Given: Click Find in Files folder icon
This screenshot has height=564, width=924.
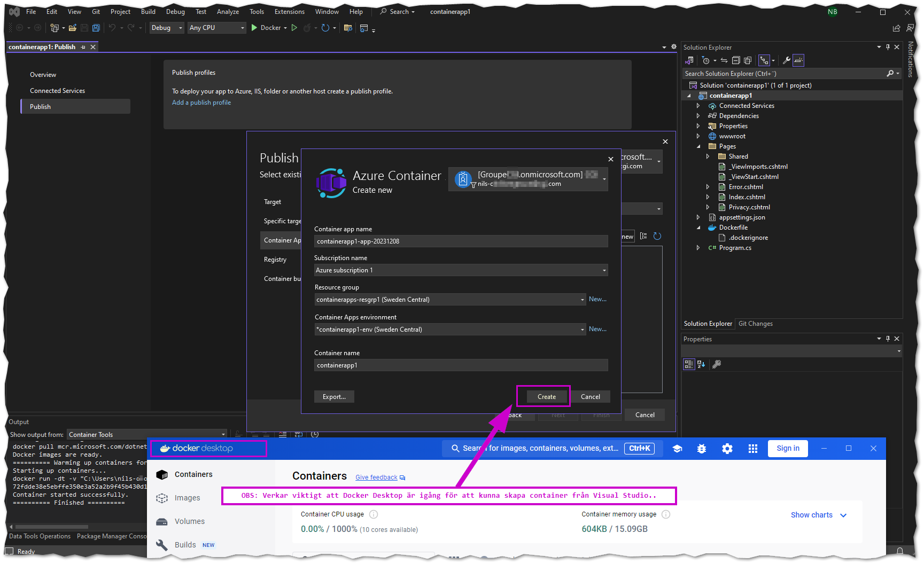Looking at the screenshot, I should click(348, 28).
